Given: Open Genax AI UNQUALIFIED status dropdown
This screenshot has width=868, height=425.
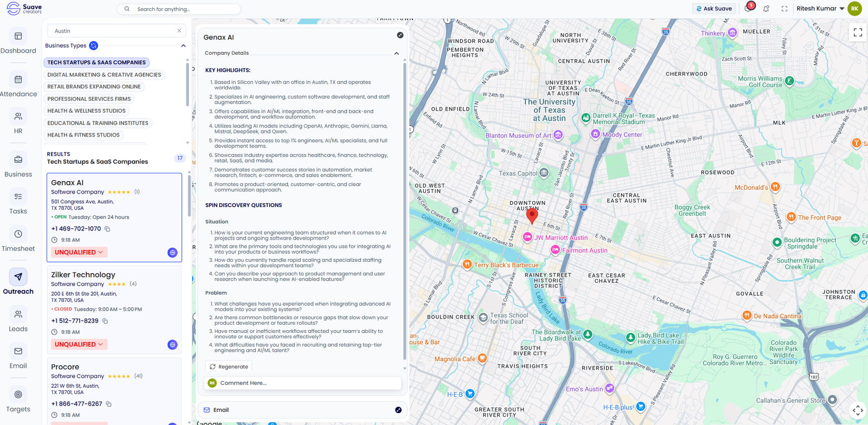Looking at the screenshot, I should (x=79, y=252).
